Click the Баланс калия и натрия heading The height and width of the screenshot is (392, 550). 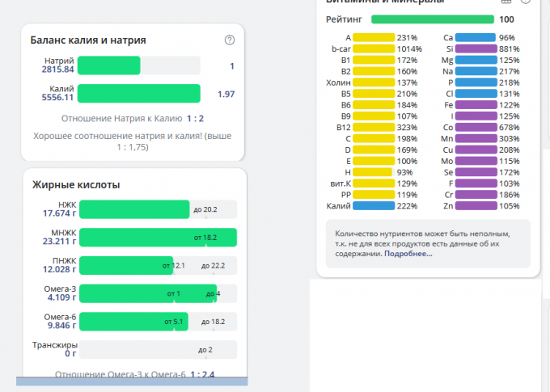tap(88, 40)
